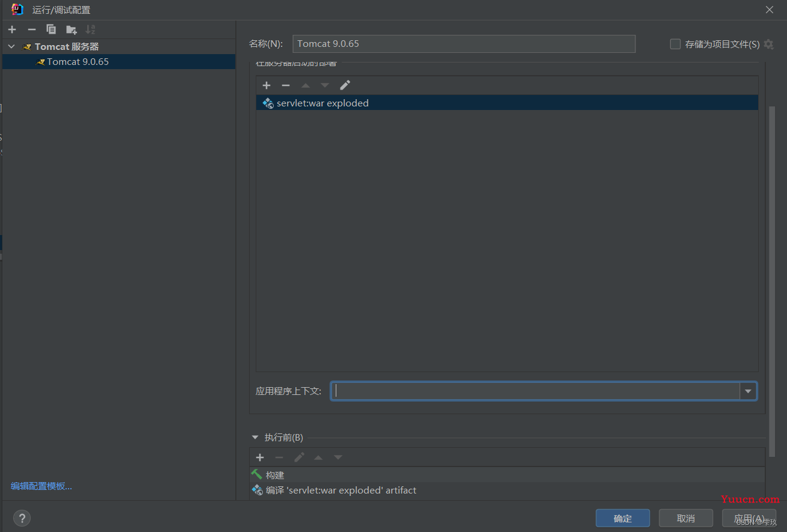Open 编辑配置模板 link

coord(42,486)
